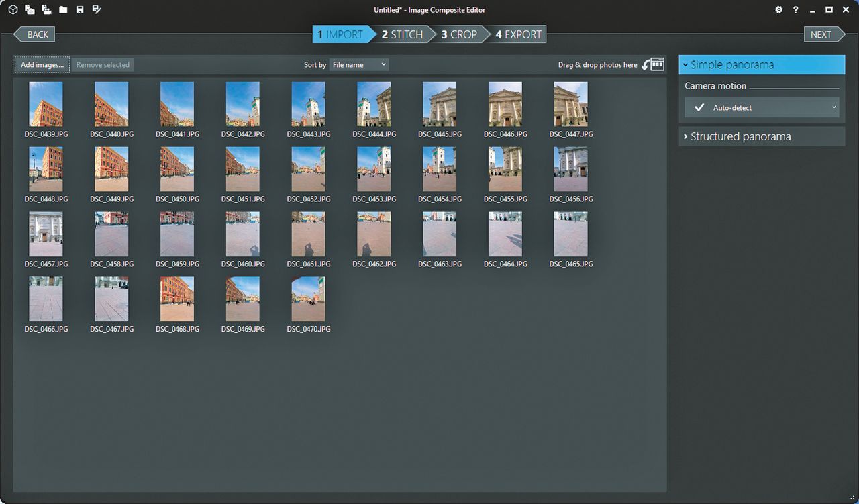Click the drag and drop photos icon
Image resolution: width=859 pixels, height=504 pixels.
(654, 64)
